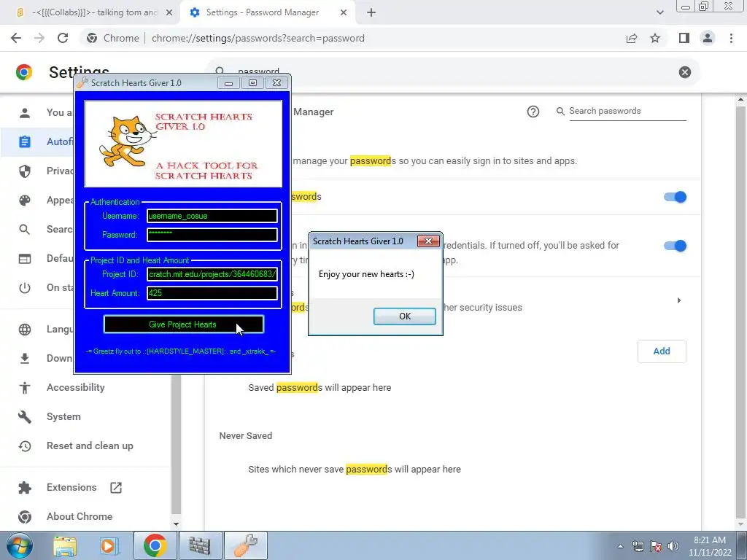Click the firewall brick-wall taskbar icon

pos(200,545)
